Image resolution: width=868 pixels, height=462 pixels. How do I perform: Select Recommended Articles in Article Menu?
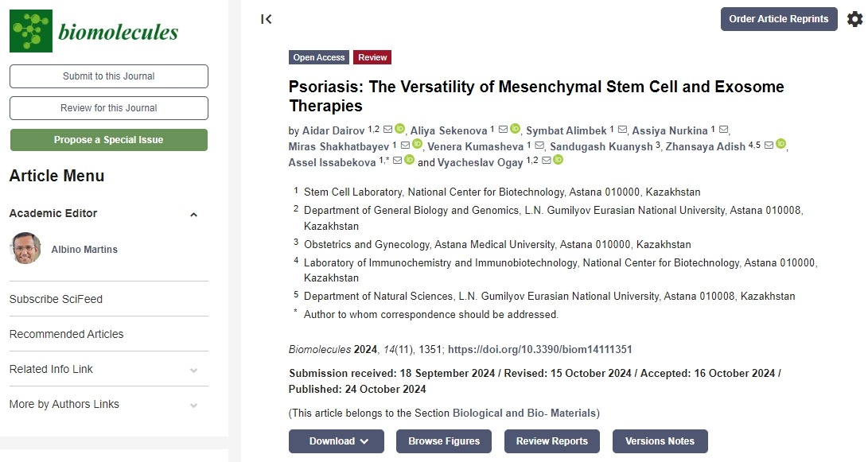tap(66, 334)
